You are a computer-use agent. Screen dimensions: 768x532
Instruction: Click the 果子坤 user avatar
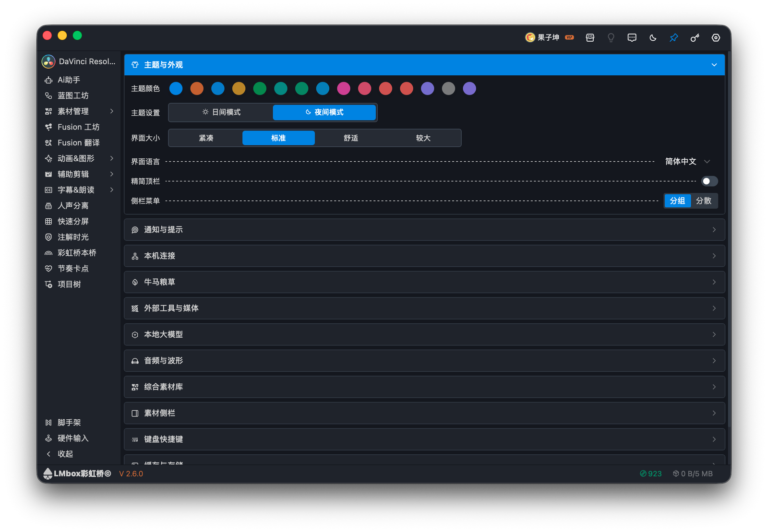[x=530, y=37]
